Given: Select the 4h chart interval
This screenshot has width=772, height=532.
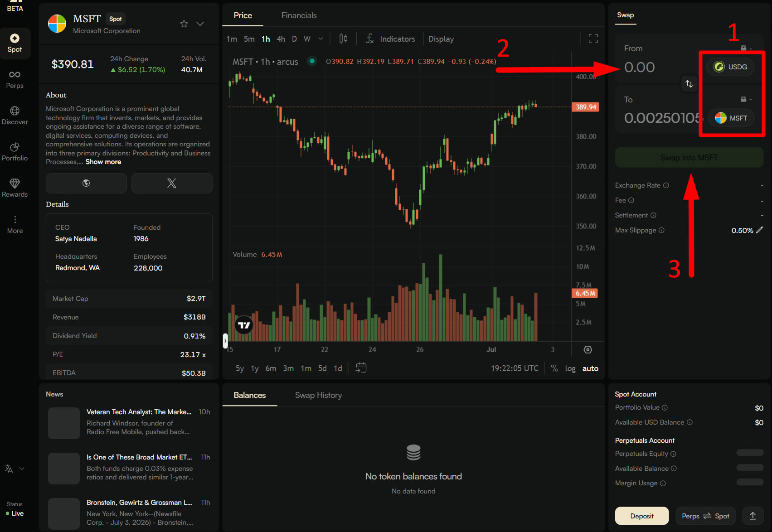Looking at the screenshot, I should pos(281,39).
